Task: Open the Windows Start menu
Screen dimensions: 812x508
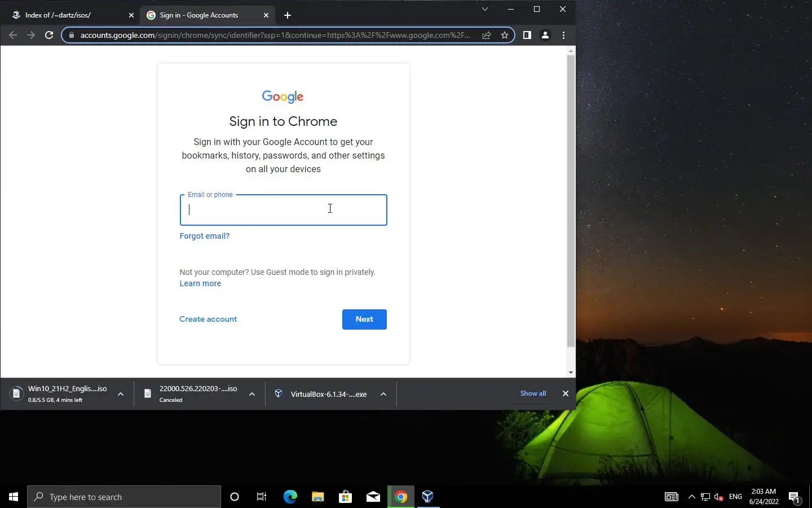Action: (x=14, y=497)
